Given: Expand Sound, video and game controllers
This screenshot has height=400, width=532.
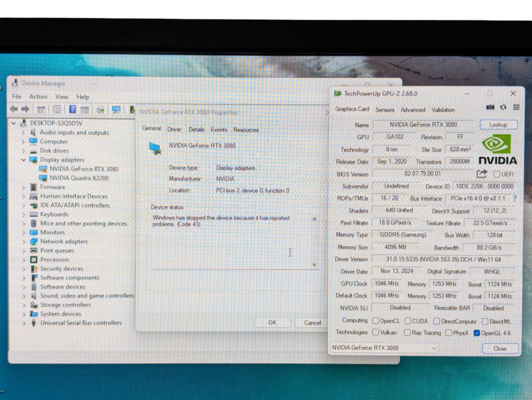Looking at the screenshot, I should (x=24, y=296).
